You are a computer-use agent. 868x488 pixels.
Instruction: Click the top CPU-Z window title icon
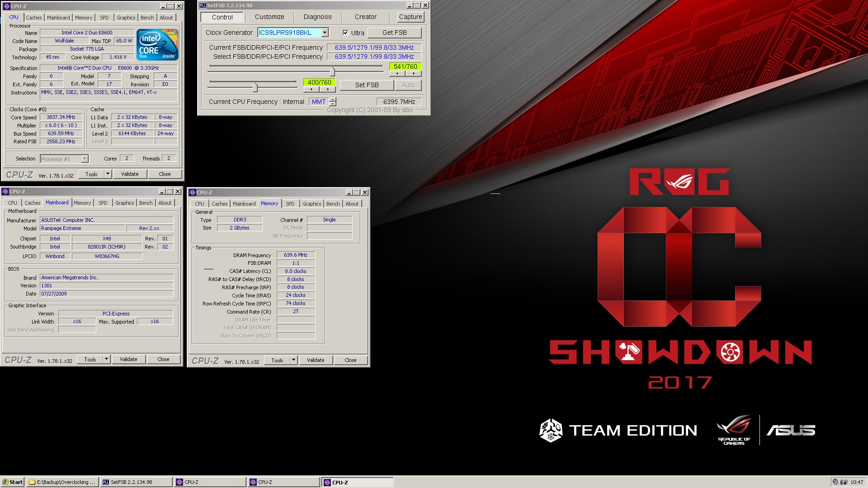[x=6, y=6]
